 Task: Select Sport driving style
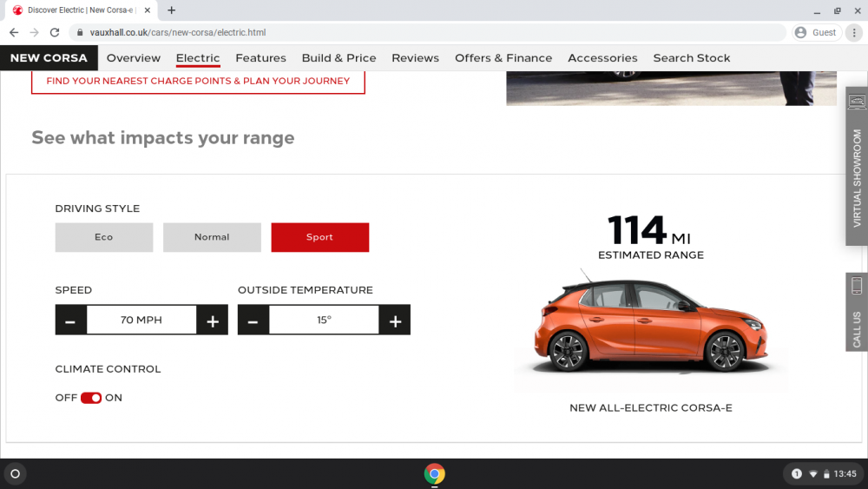320,237
